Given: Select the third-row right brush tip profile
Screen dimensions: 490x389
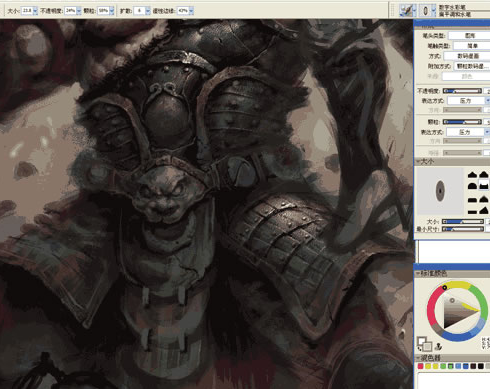Looking at the screenshot, I should click(484, 199).
